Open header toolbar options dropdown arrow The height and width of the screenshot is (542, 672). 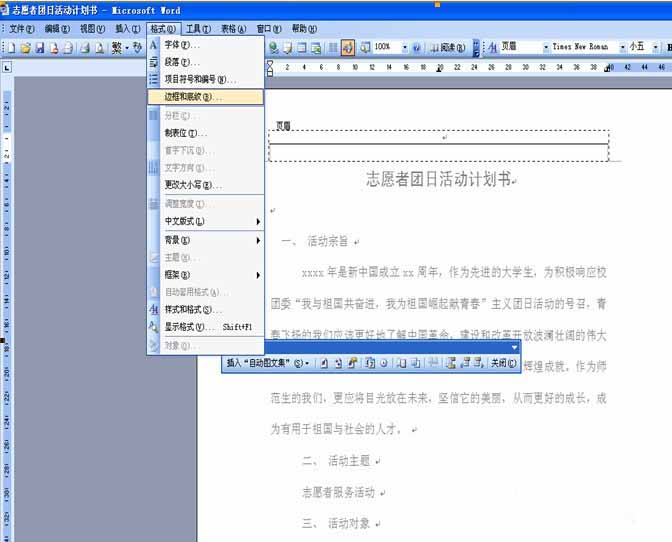tap(514, 347)
